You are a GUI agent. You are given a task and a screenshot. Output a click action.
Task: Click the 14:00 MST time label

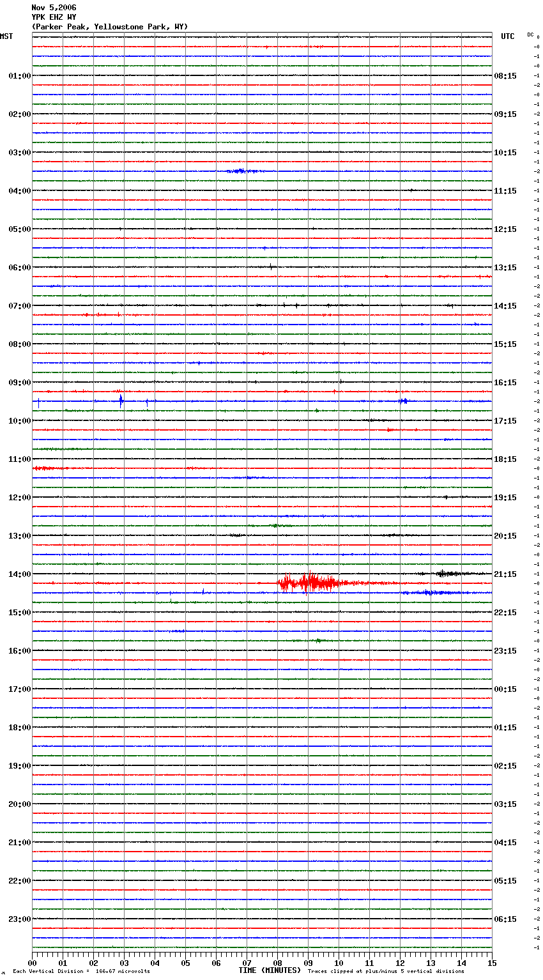20,574
